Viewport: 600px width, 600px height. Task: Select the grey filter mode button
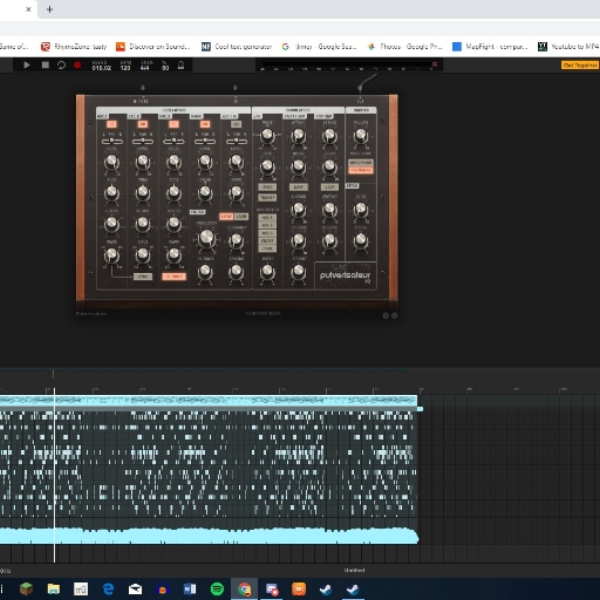241,217
